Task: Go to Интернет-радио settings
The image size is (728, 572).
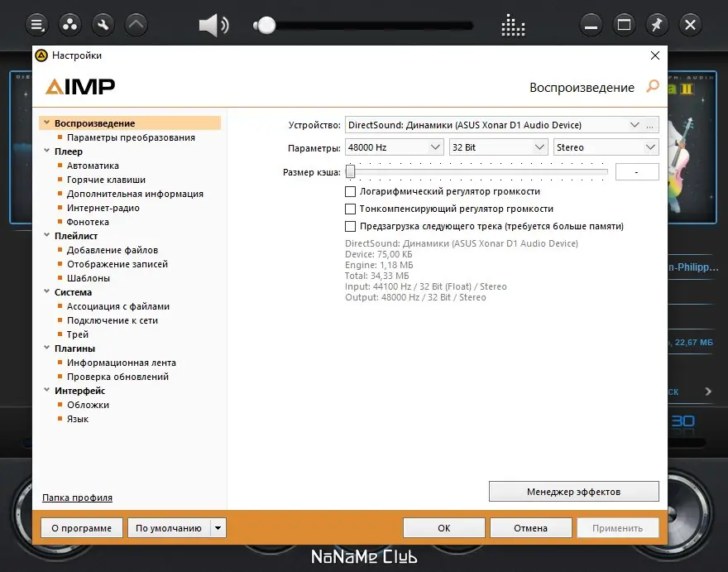Action: (x=103, y=208)
